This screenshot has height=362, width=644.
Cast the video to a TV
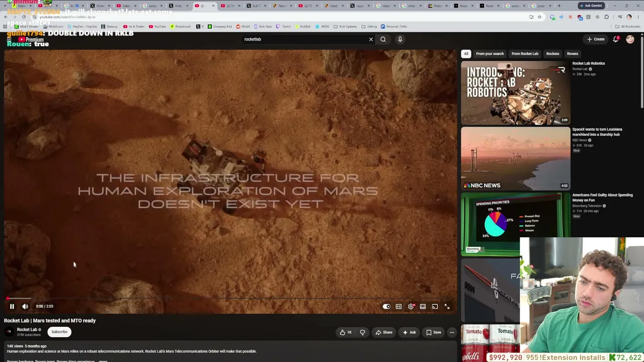tap(435, 306)
